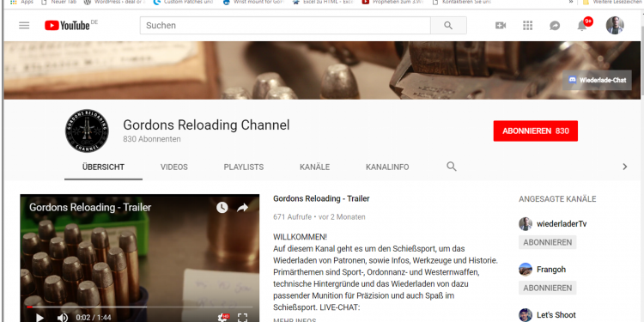The height and width of the screenshot is (322, 644).
Task: Go to the YouTube home logo
Action: (68, 26)
